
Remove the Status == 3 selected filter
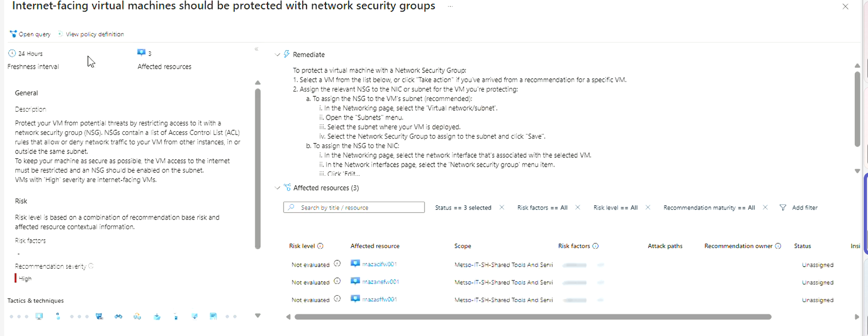pyautogui.click(x=502, y=207)
